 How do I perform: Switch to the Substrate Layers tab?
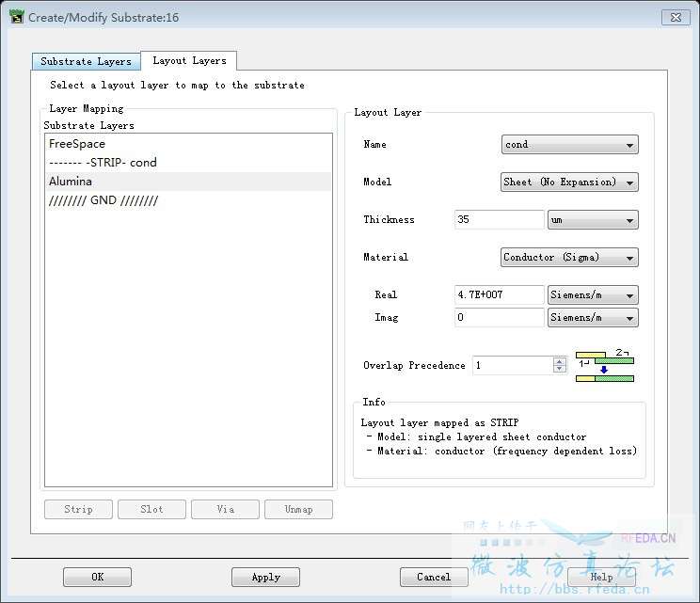[86, 61]
